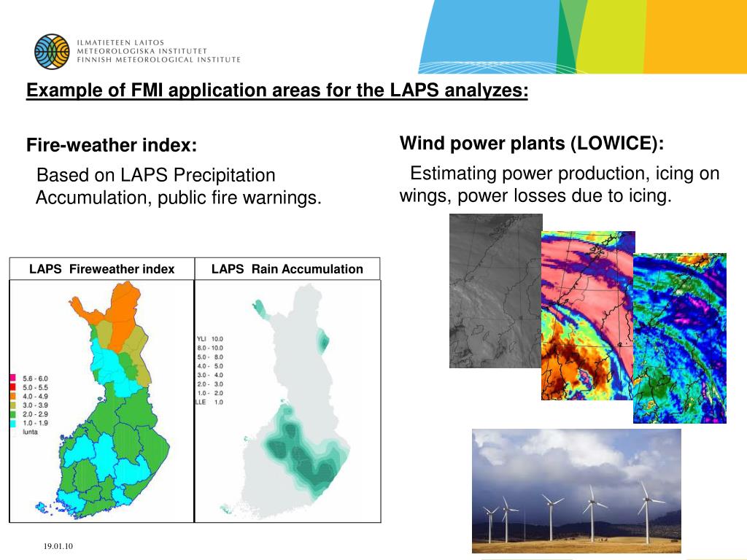Screen dimensions: 747x560
Task: Click the paragraph about estimating power production
Action: pos(560,184)
